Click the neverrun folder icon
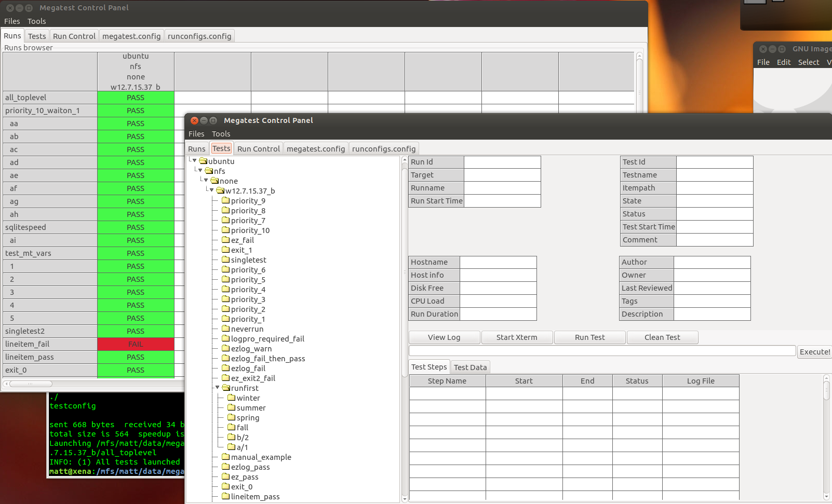This screenshot has height=504, width=832. click(225, 329)
